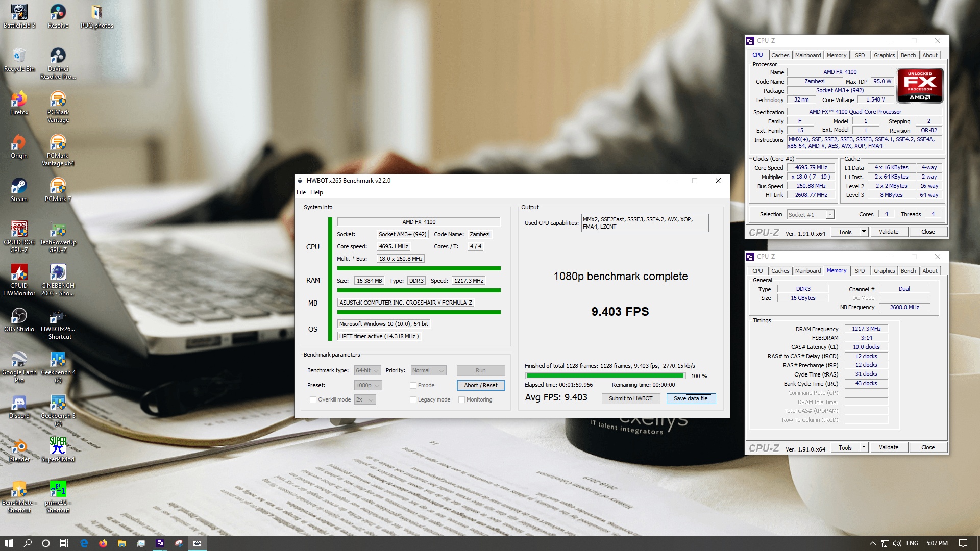Select the BenchMate Shortcut icon
980x551 pixels.
click(19, 497)
